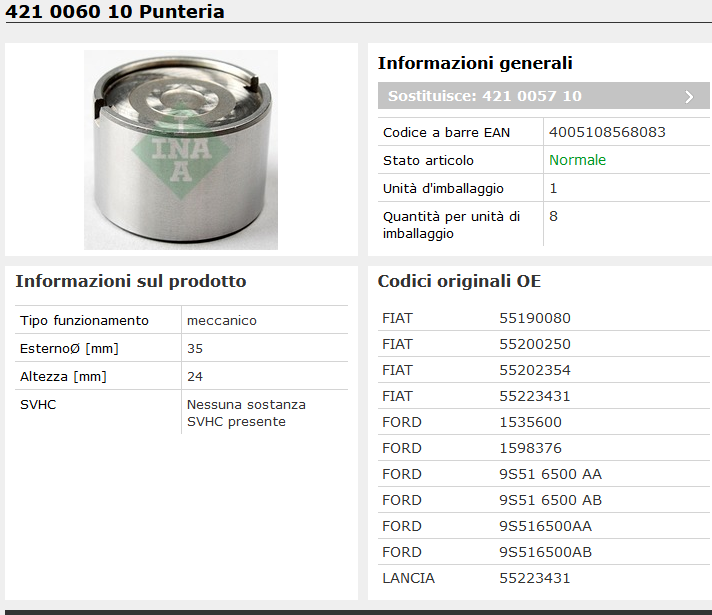Click Unità d'imballaggio value 1

click(553, 188)
